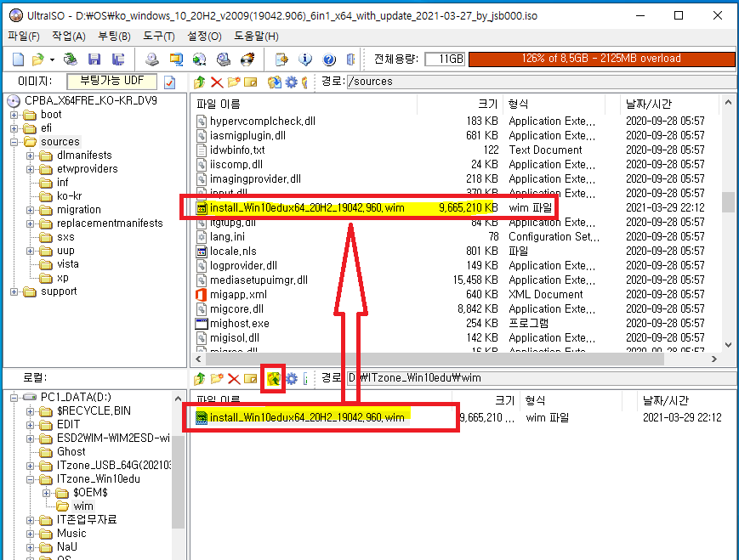Create a new folder in the local pane

click(x=217, y=379)
